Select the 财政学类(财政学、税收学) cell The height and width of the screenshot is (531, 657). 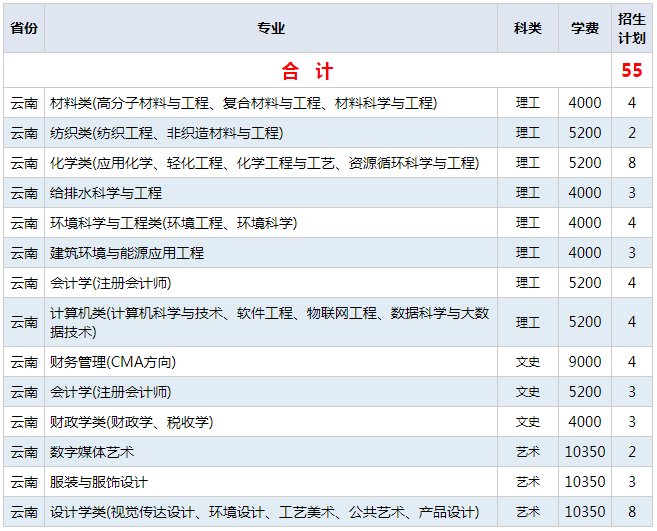click(x=271, y=422)
